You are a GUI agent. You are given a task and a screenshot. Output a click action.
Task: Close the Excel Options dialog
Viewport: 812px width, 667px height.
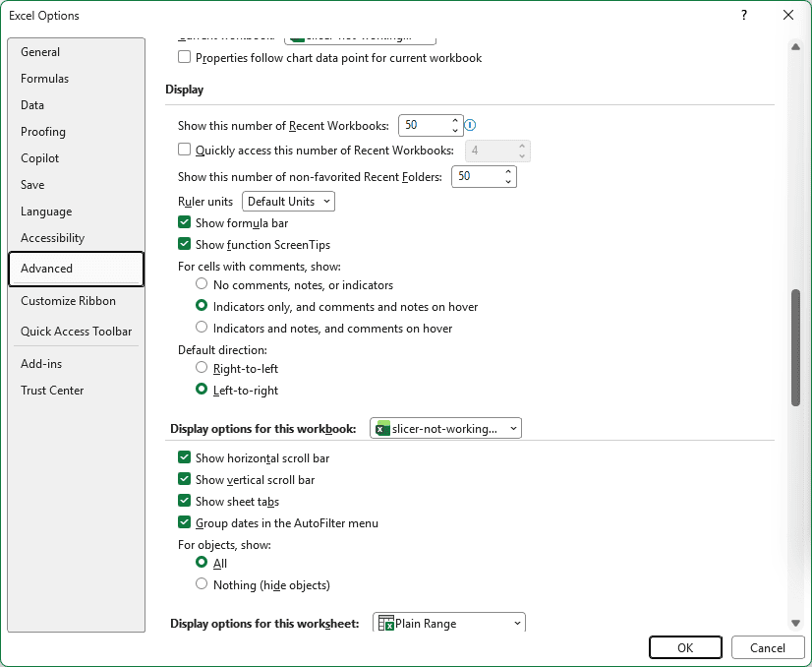click(x=788, y=15)
